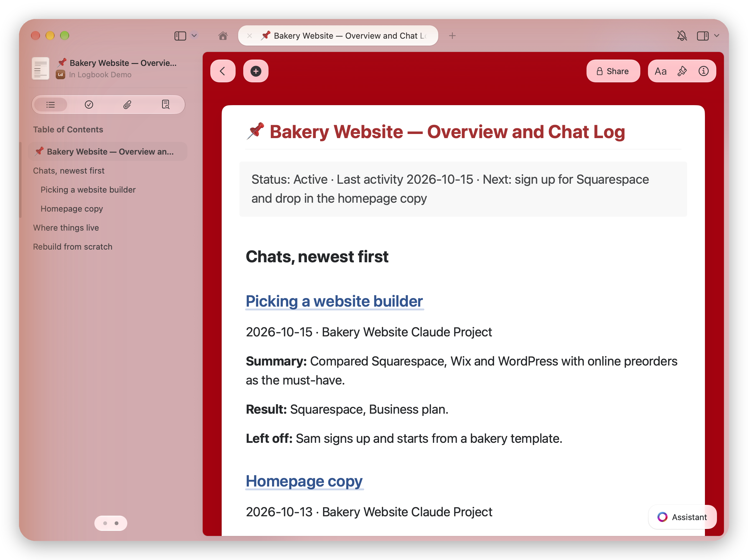Screen dimensions: 748x560
Task: Jump to Rebuild from scratch section
Action: pyautogui.click(x=73, y=246)
